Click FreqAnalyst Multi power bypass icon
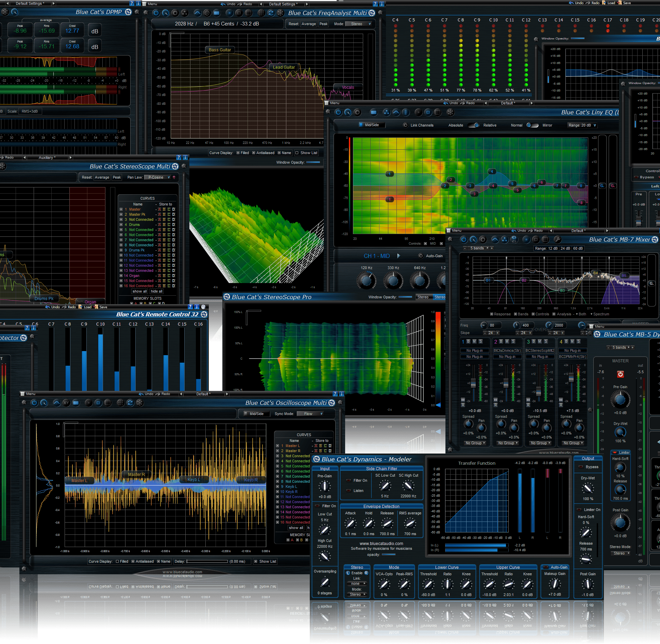The width and height of the screenshot is (660, 644). [156, 13]
